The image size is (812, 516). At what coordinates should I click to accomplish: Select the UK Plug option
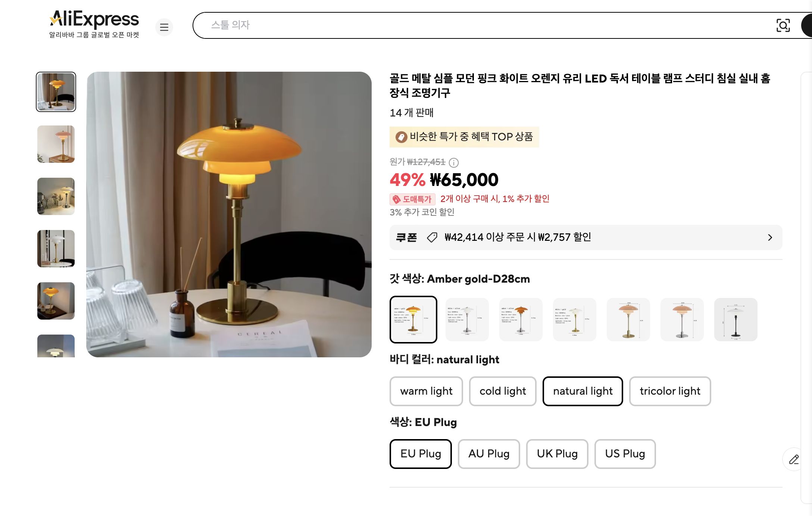[557, 454]
